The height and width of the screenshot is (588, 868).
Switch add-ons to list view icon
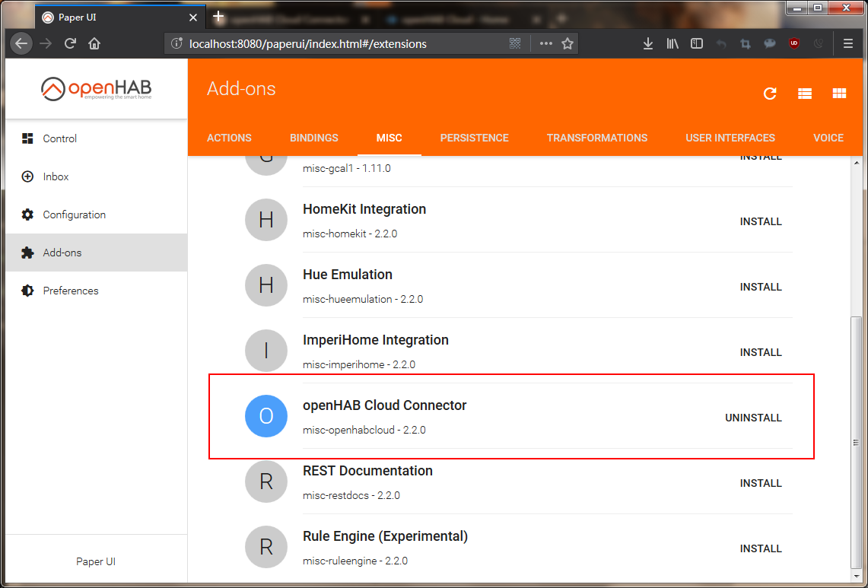click(x=805, y=94)
